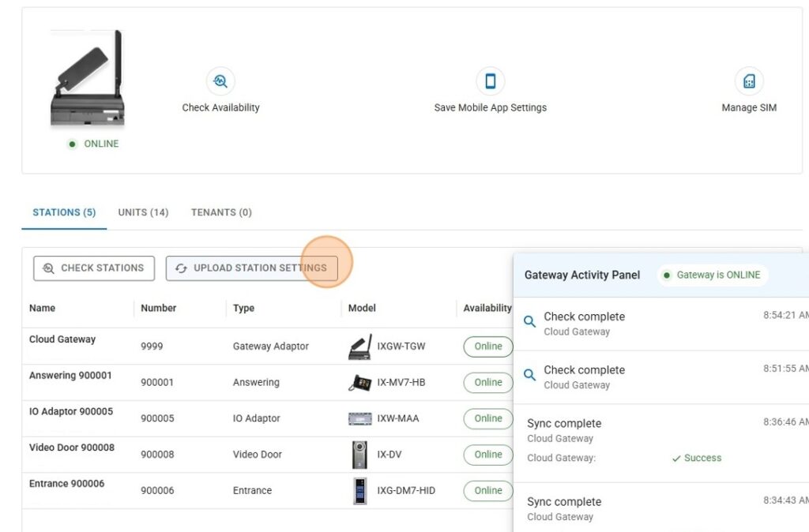
Task: Click magnifier icon of 8:51:55 Check complete
Action: [x=529, y=375]
